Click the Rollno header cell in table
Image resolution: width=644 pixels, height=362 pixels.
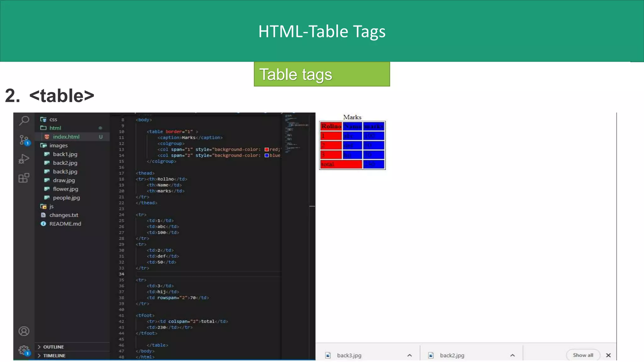pyautogui.click(x=331, y=126)
